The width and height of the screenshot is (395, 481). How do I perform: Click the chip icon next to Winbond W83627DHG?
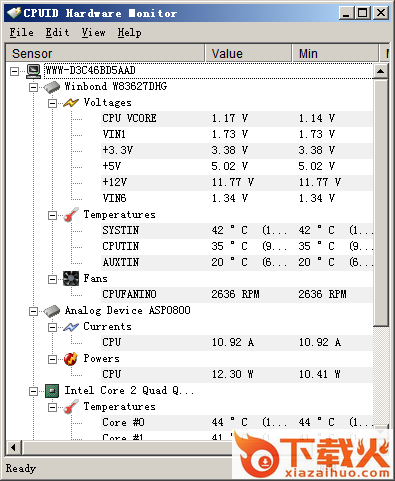[52, 87]
